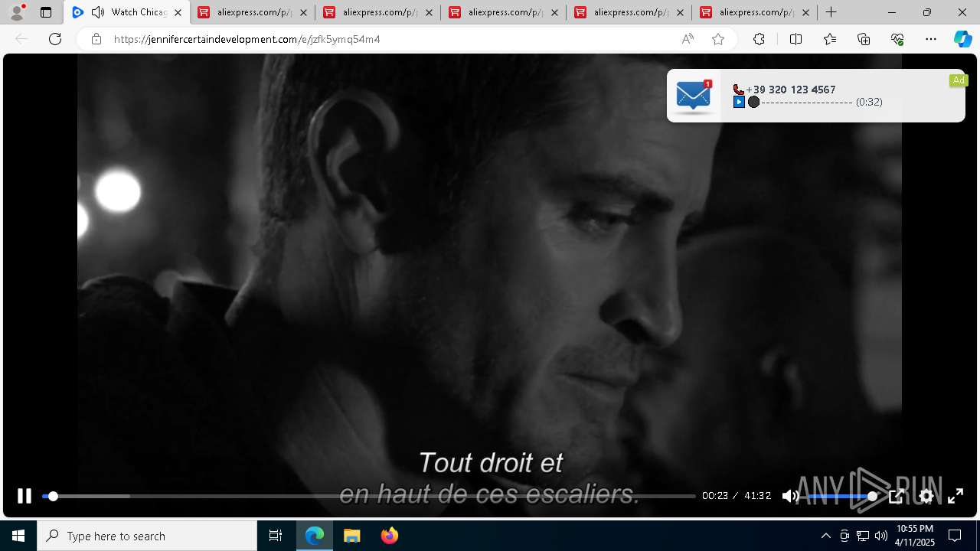Close the Watch Chicago tab
This screenshot has width=980, height=551.
(178, 12)
